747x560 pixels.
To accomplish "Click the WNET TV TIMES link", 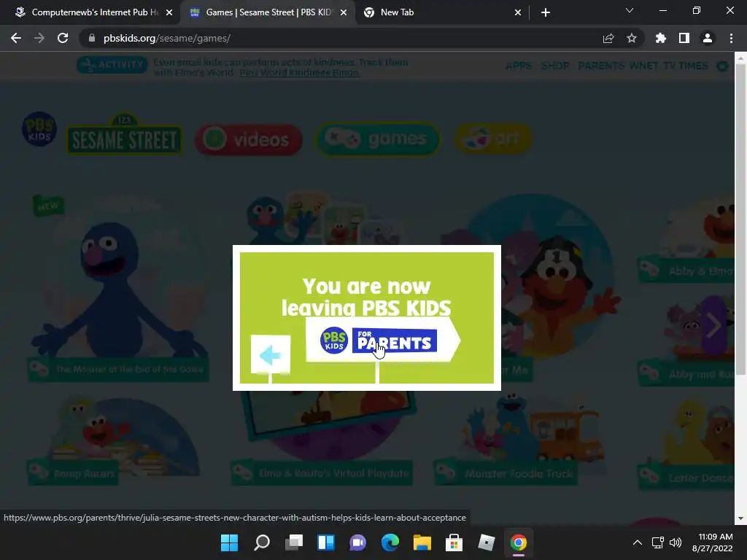I will 668,66.
